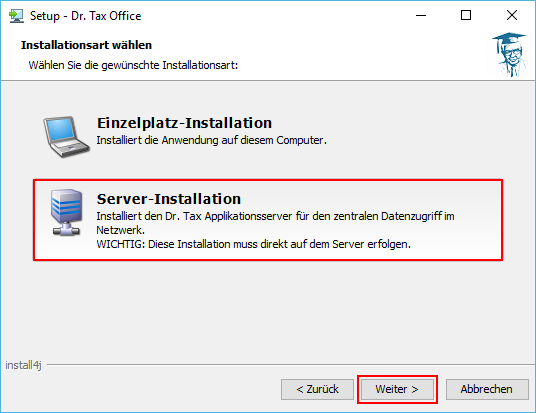Minimize the Setup window

point(421,15)
